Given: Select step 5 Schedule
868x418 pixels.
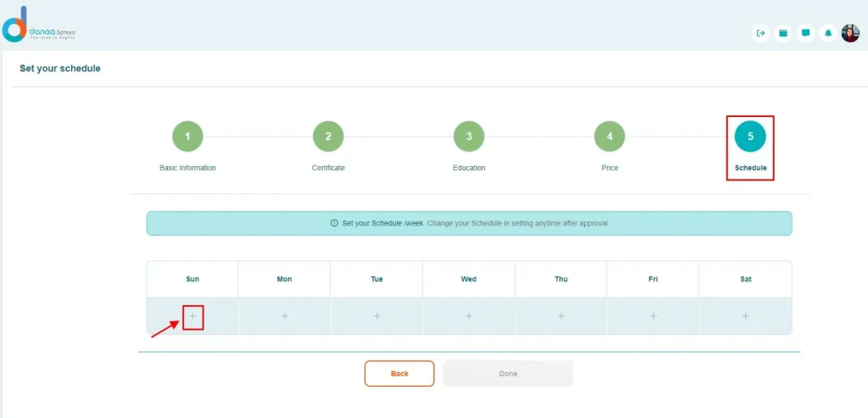Looking at the screenshot, I should pos(750,136).
